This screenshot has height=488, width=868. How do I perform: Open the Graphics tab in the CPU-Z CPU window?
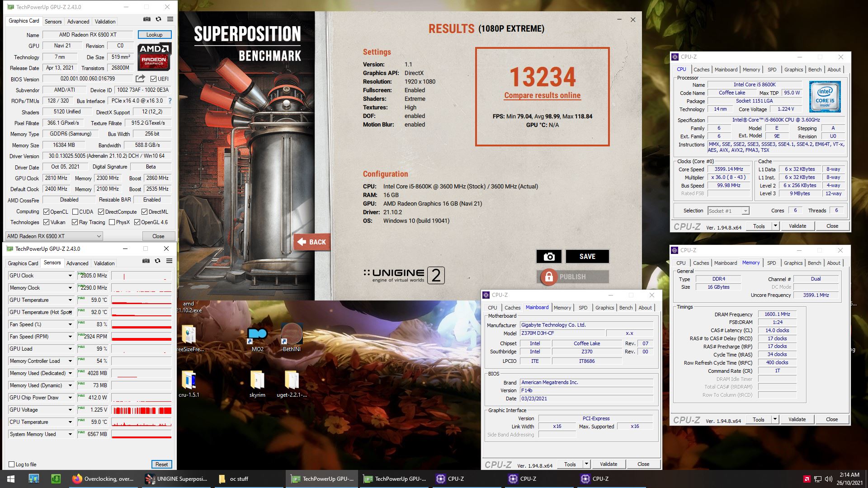[793, 70]
